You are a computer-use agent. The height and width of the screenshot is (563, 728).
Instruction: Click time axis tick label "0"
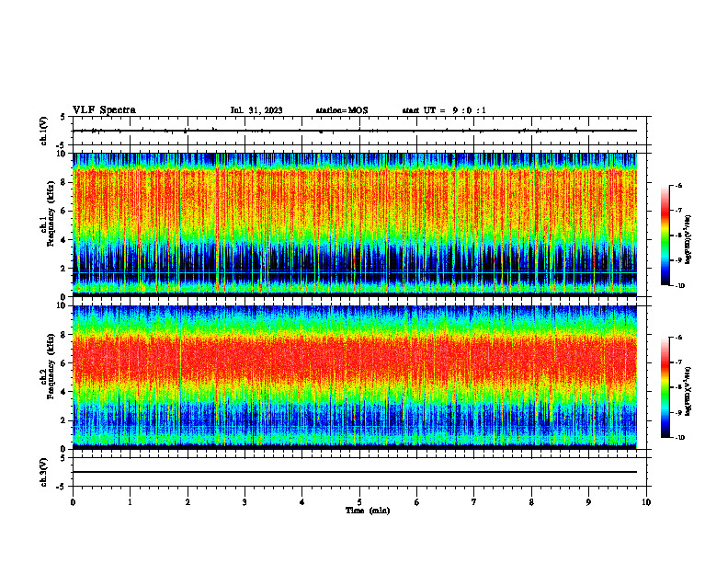pos(73,502)
